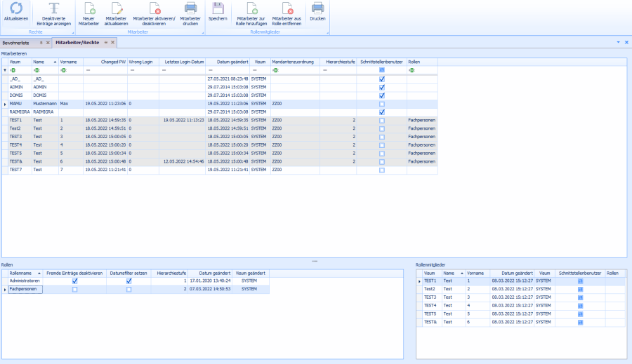Image resolution: width=632 pixels, height=364 pixels.
Task: Enable Fremde Einträge deaktivieren for Fachpersonen
Action: point(75,289)
